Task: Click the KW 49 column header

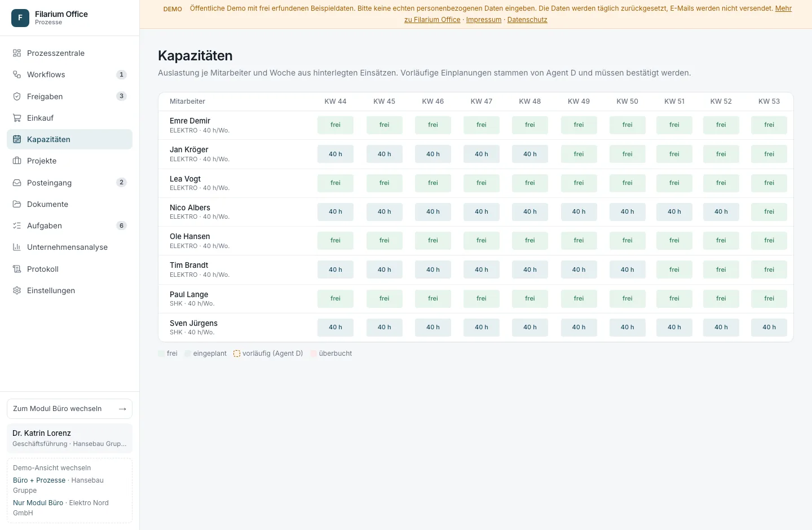Action: point(579,101)
